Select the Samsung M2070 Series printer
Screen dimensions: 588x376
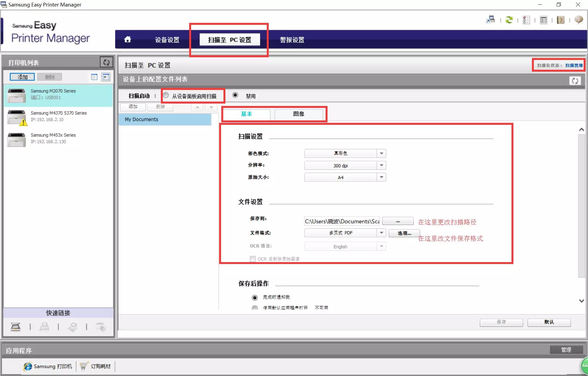pos(58,95)
